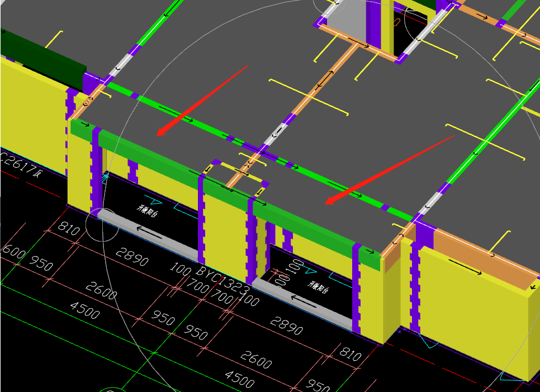Select the 810 dimension beside the left 2890
Screen dimensions: 540x392
(x=69, y=228)
